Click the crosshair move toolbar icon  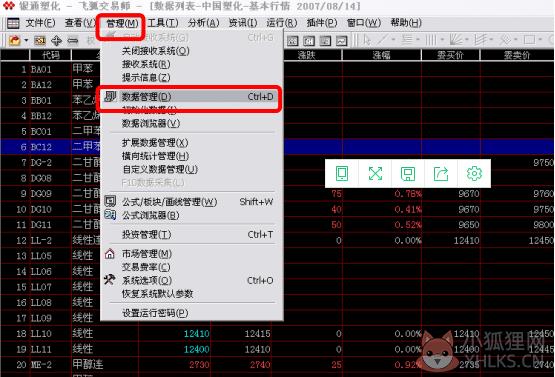pyautogui.click(x=56, y=40)
